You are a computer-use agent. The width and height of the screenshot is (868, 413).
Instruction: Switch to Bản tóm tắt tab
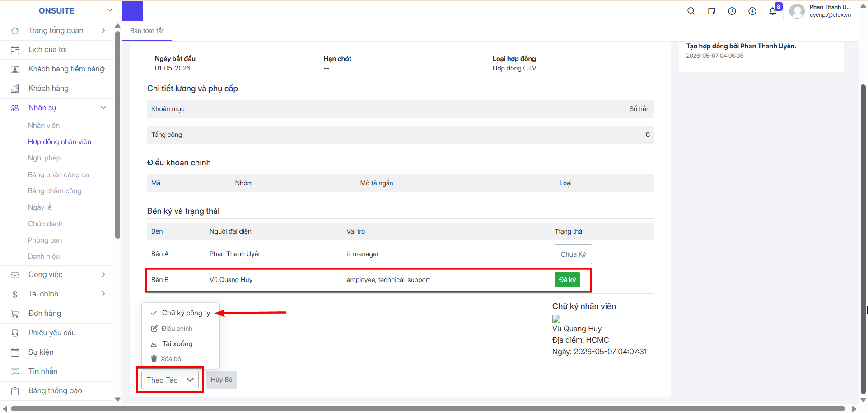[x=147, y=31]
